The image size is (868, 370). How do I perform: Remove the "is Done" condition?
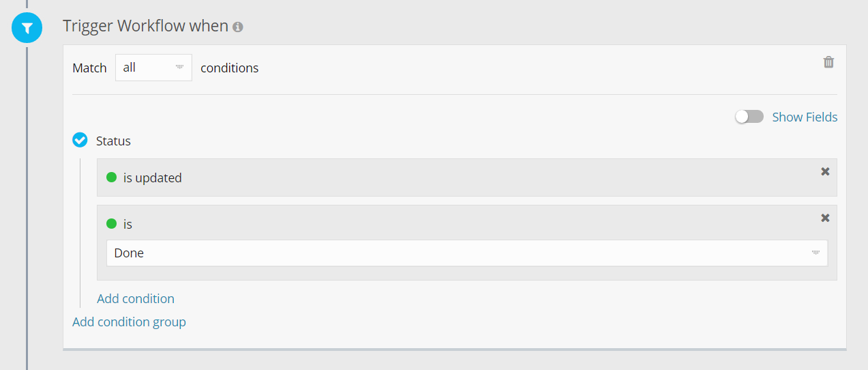825,218
